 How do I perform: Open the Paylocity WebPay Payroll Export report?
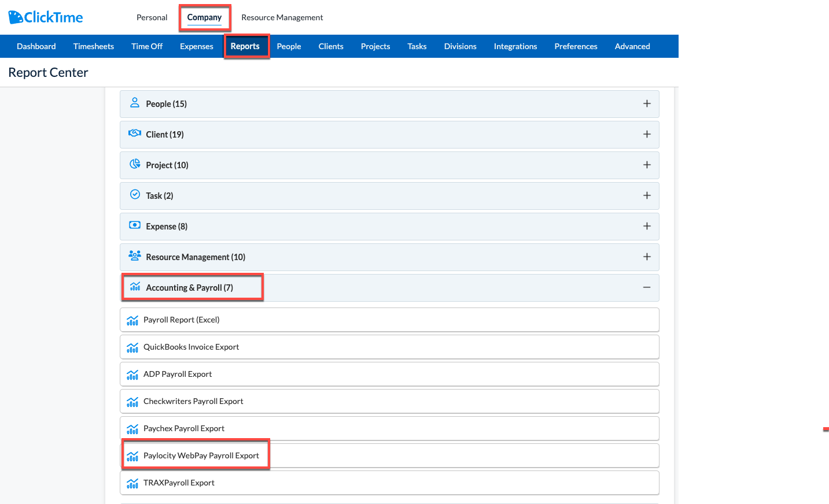pos(389,455)
